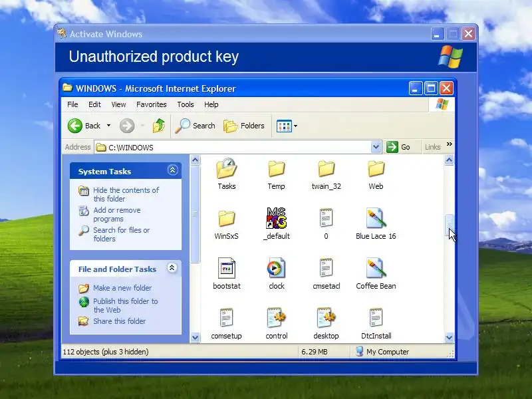Click the 112 objects status bar text

(x=106, y=352)
